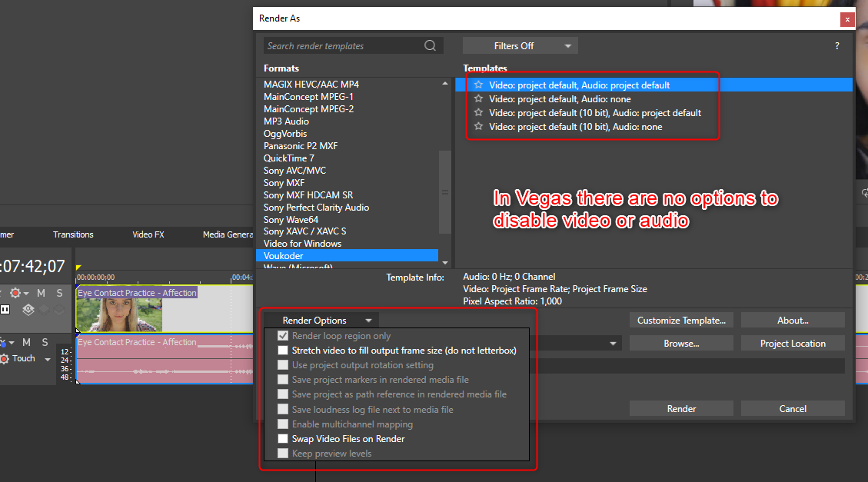Check Swap Video Files on Render
Image resolution: width=868 pixels, height=482 pixels.
click(284, 439)
